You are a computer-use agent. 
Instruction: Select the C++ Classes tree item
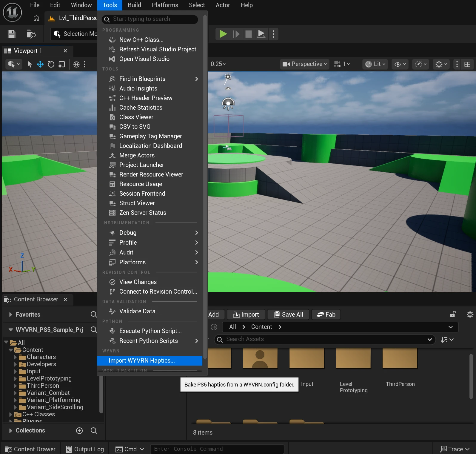point(38,415)
